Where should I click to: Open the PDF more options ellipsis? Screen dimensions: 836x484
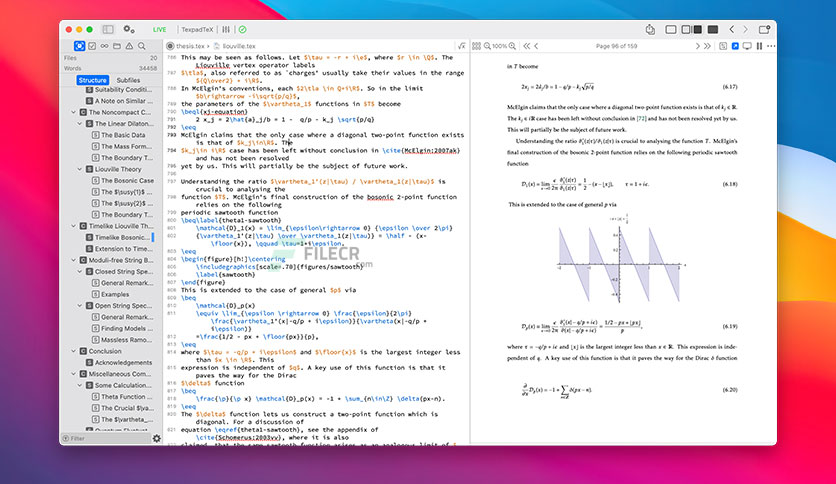771,46
